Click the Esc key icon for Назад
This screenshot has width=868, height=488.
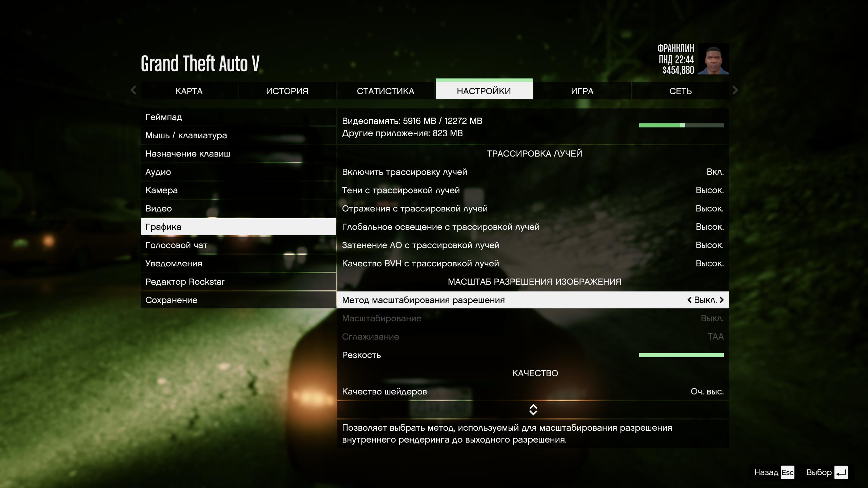pos(787,472)
